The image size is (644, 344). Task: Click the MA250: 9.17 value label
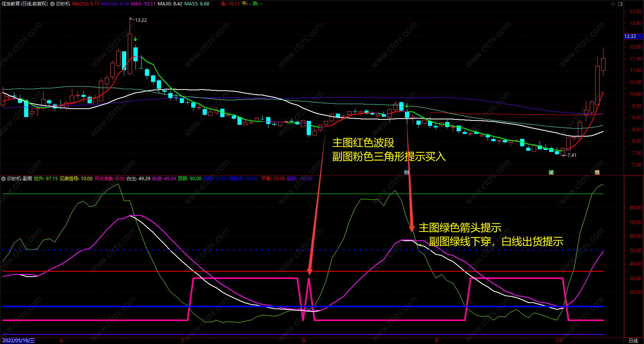(x=86, y=4)
